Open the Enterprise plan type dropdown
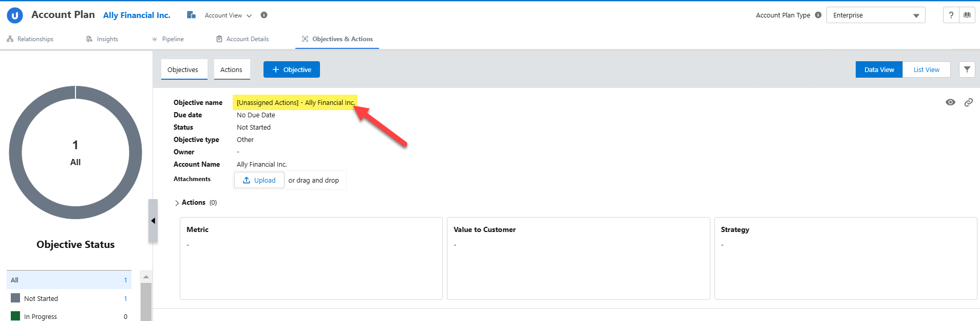The image size is (980, 321). (876, 15)
